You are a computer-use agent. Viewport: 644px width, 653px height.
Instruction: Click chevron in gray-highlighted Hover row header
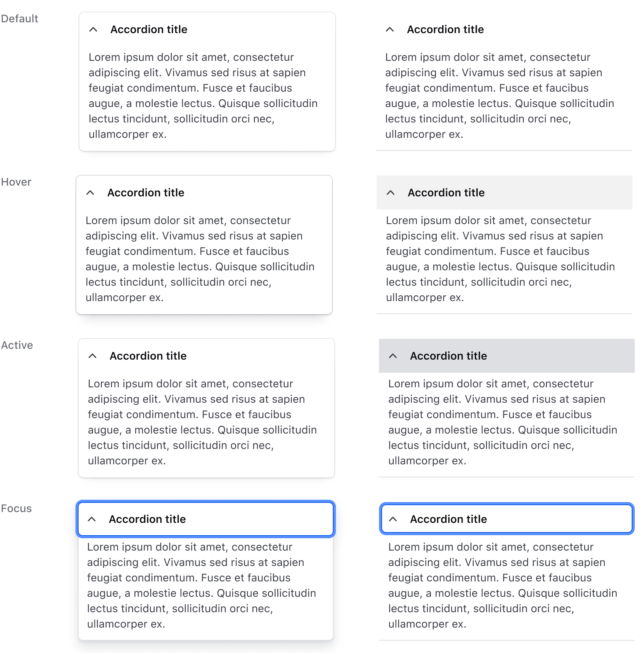click(x=391, y=193)
